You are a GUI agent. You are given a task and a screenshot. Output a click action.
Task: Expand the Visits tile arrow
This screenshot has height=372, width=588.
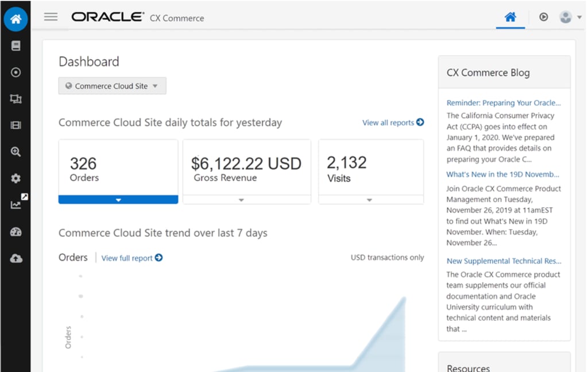pyautogui.click(x=369, y=200)
